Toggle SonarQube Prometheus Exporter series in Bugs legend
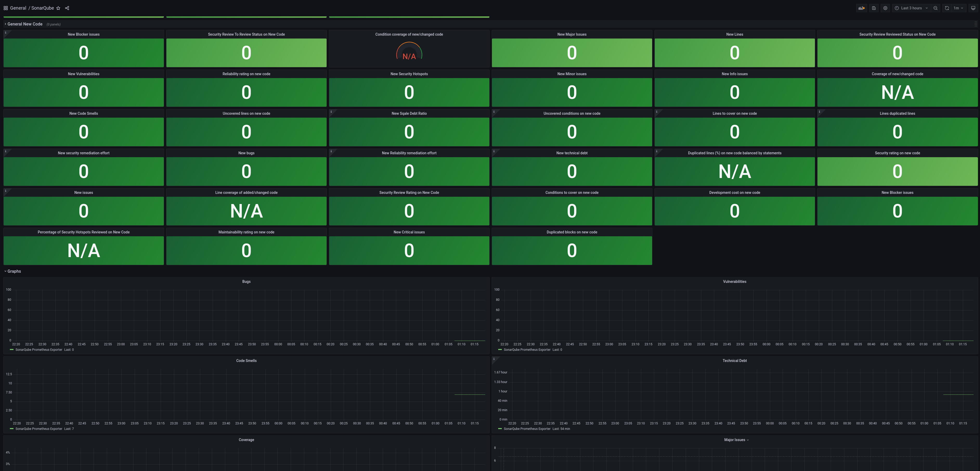 (38, 349)
